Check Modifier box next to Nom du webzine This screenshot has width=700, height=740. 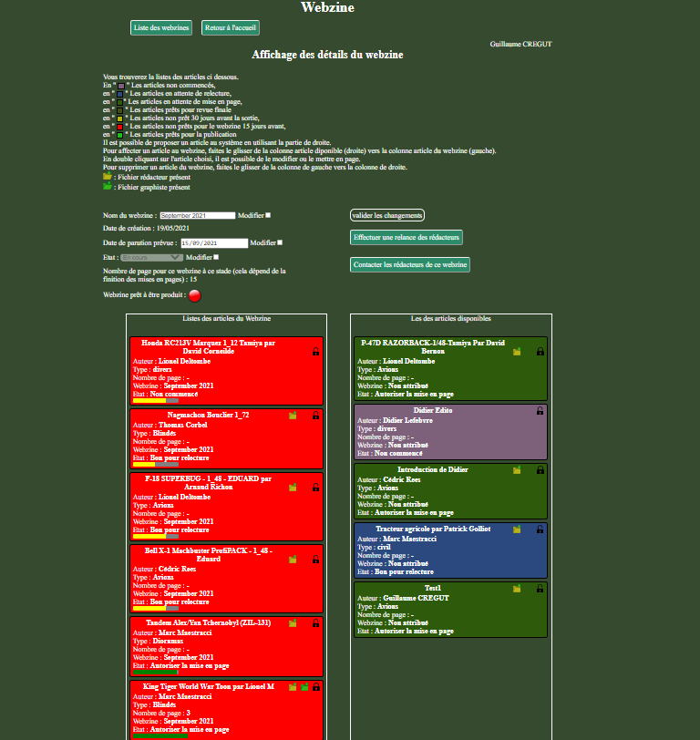[x=268, y=215]
